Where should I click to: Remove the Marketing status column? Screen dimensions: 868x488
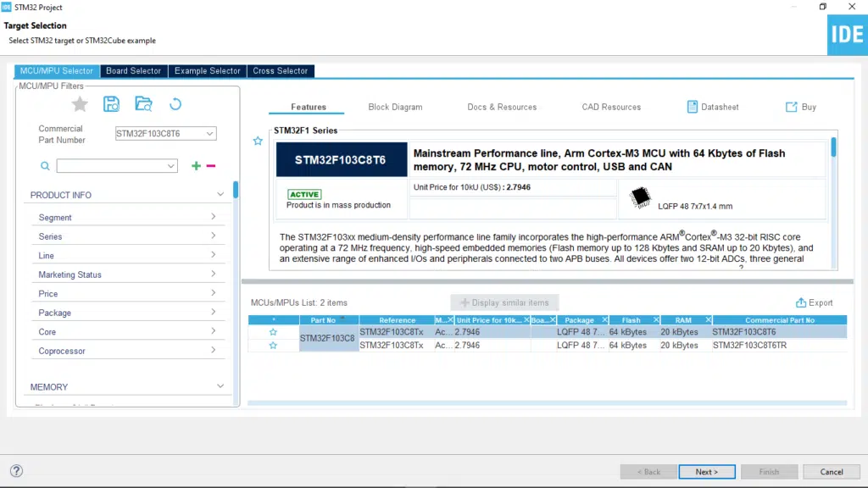coord(450,319)
